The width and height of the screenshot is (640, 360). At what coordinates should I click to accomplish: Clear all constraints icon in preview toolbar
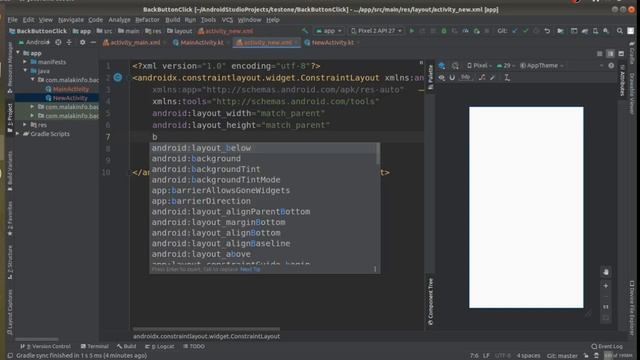pos(482,78)
